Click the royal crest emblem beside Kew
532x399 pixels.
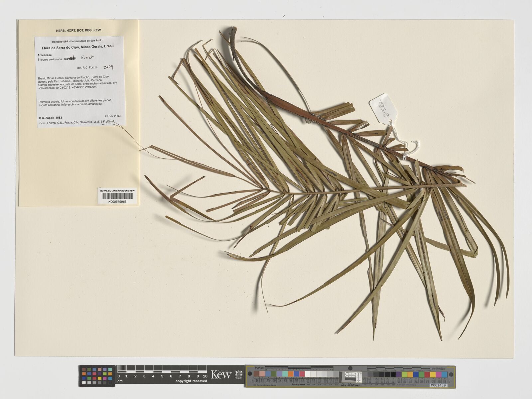pos(238,374)
